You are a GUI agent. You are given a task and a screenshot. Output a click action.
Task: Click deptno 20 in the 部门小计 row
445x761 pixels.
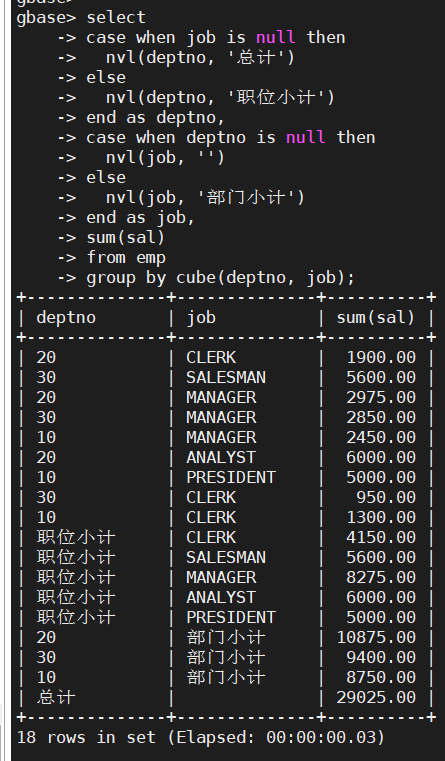pyautogui.click(x=46, y=637)
